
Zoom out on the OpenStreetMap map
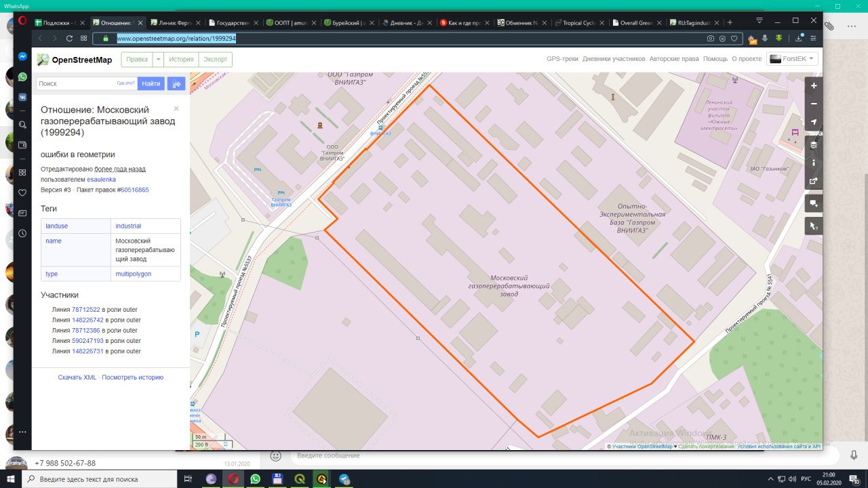click(x=814, y=104)
